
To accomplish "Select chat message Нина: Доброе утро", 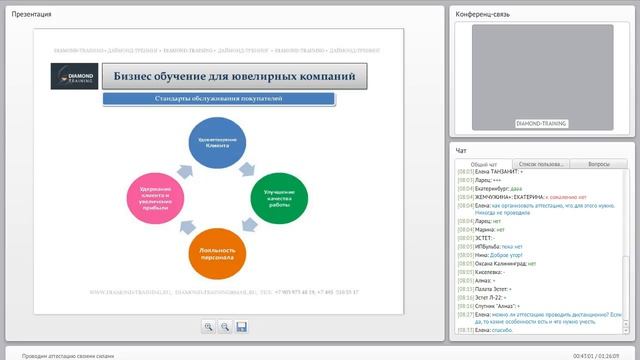I will coord(490,255).
